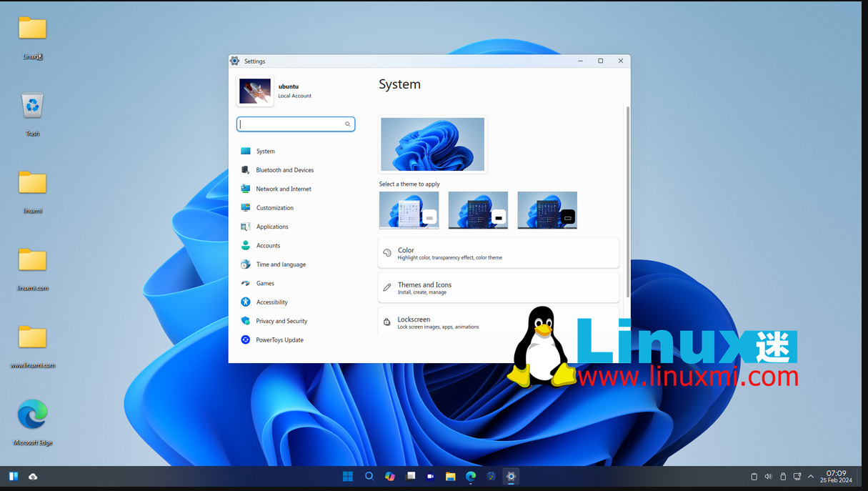
Task: Click the PowerToys Update entry
Action: pyautogui.click(x=279, y=340)
